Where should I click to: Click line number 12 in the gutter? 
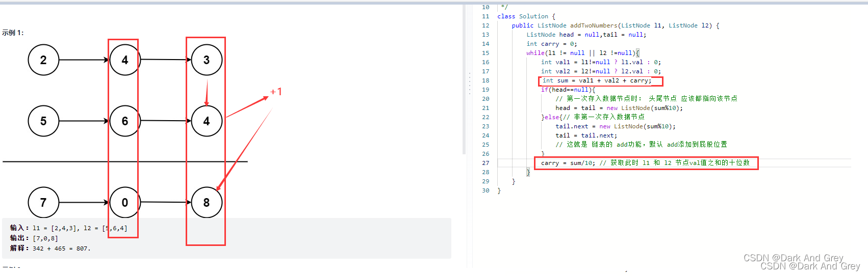point(486,25)
